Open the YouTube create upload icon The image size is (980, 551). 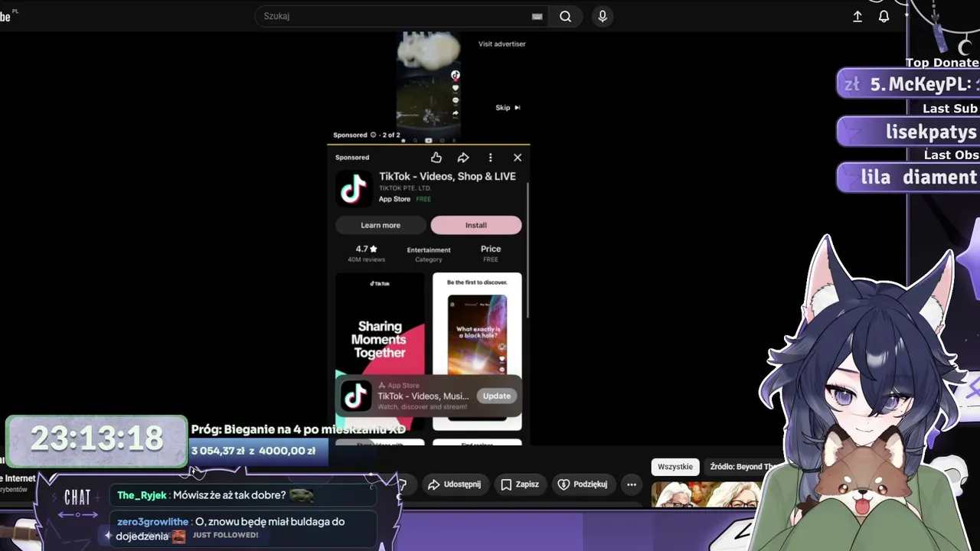point(857,16)
